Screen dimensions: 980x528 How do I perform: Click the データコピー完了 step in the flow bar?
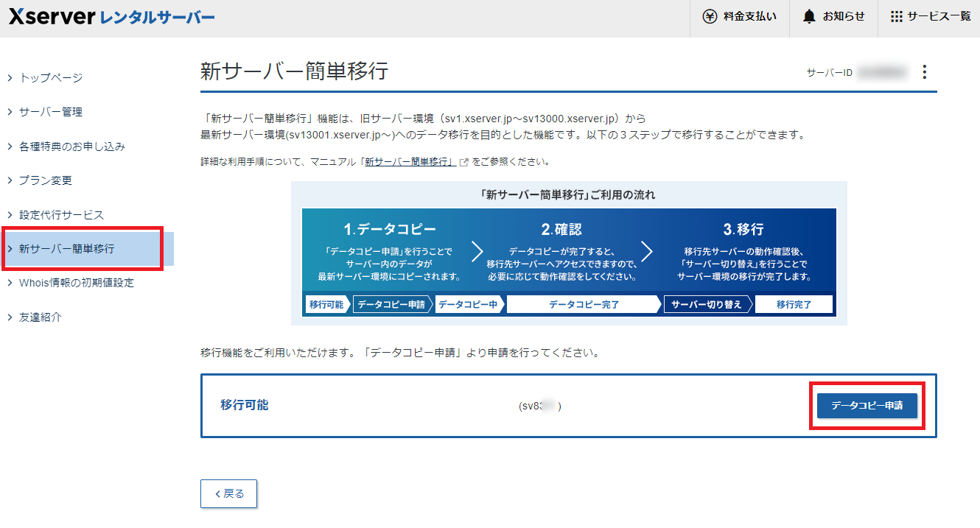coord(584,305)
